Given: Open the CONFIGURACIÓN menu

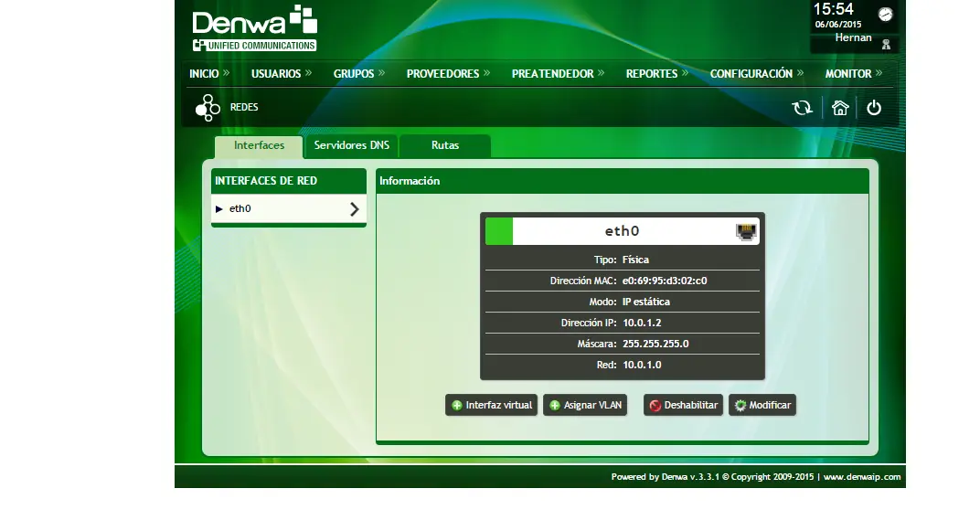Looking at the screenshot, I should tap(756, 74).
